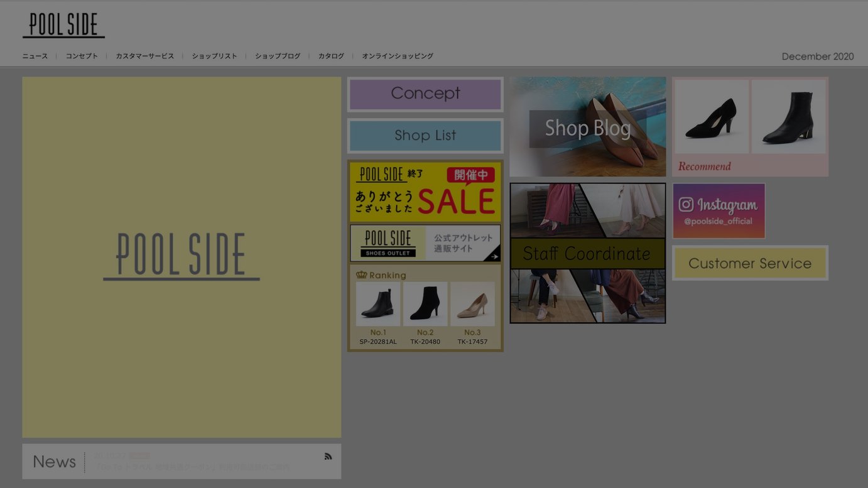The image size is (868, 488).
Task: Open the Shop Blog image tile
Action: pos(587,127)
